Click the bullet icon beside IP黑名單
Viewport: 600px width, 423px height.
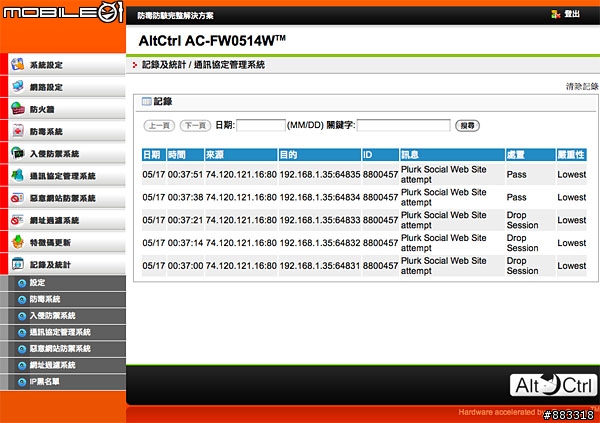point(22,382)
